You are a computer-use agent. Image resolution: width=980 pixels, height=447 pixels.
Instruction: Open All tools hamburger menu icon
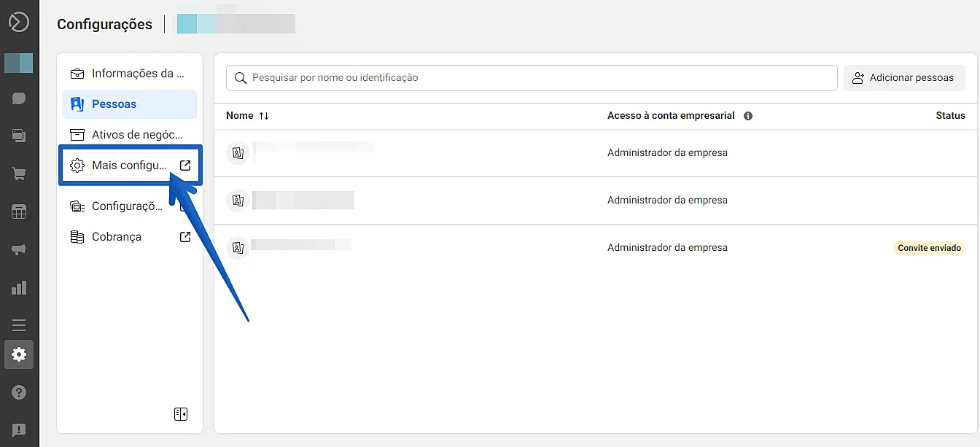point(19,325)
